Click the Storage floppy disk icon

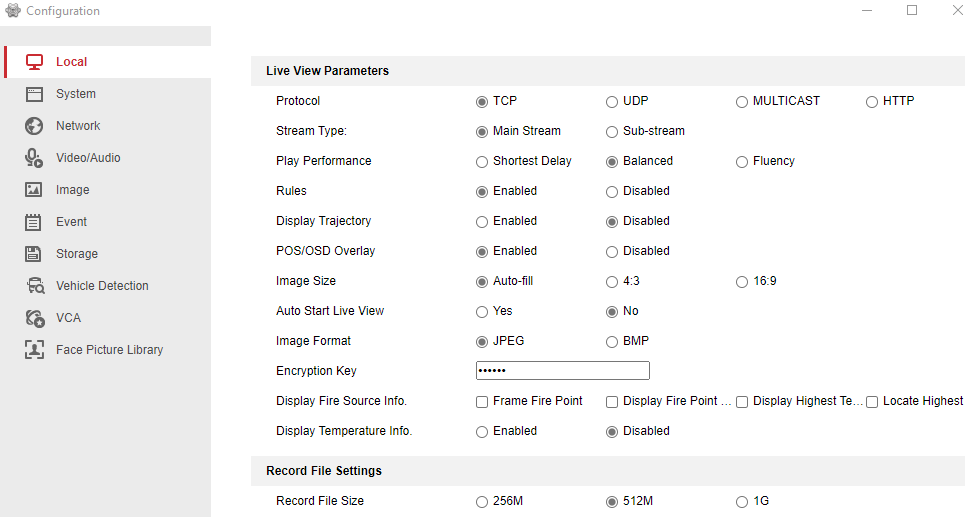[x=34, y=254]
